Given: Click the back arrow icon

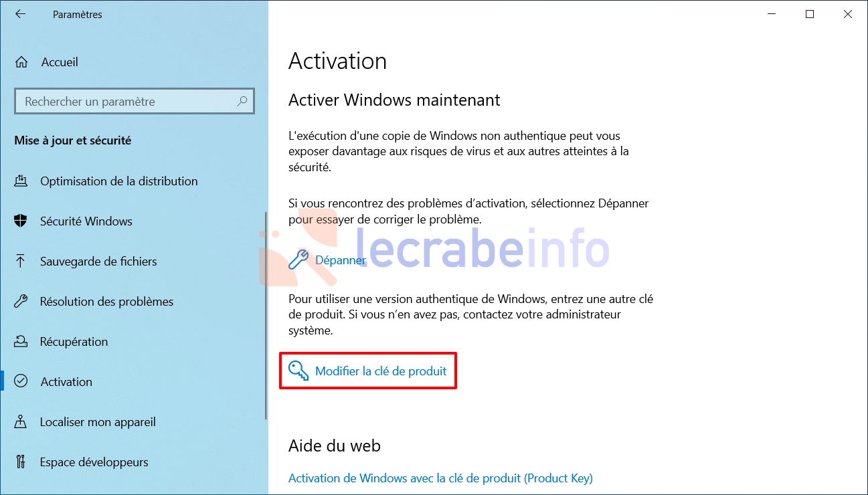Looking at the screenshot, I should (20, 14).
